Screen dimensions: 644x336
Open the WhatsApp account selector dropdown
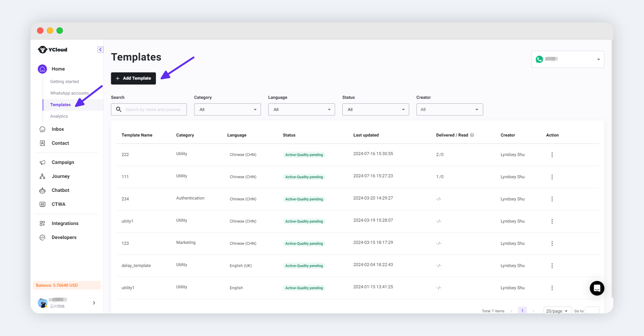coord(567,59)
